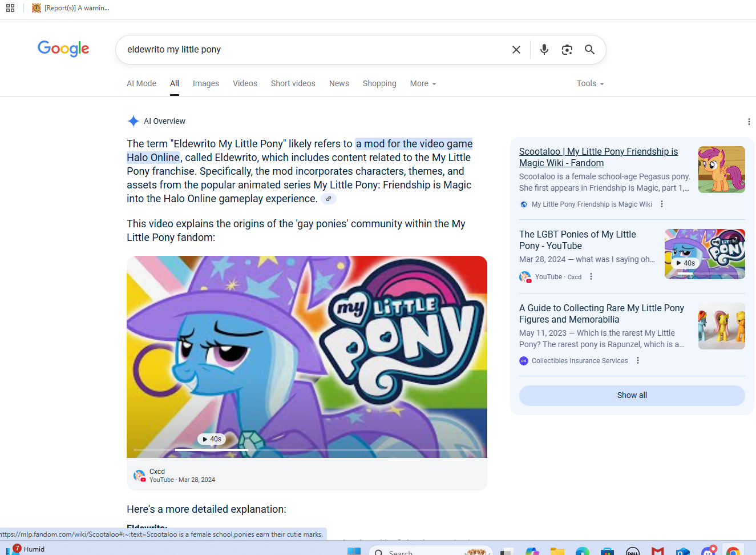Screen dimensions: 756x555
Task: Switch to Chrome in the taskbar
Action: [x=733, y=552]
